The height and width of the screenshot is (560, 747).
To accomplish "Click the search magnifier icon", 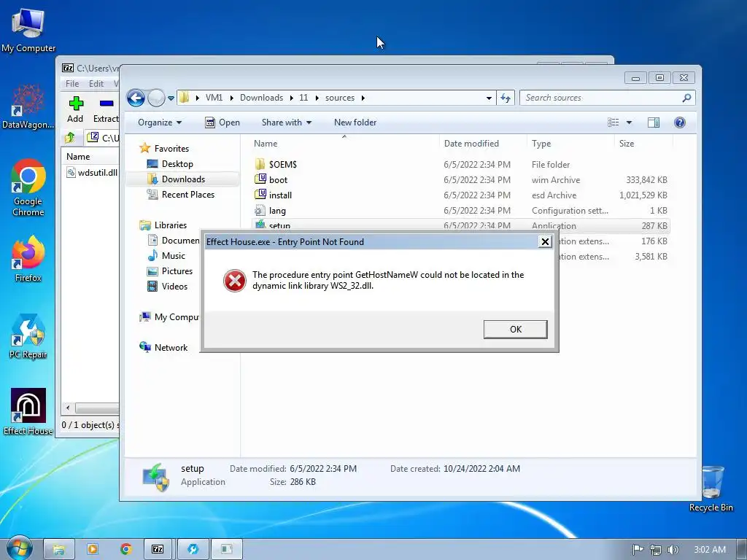I will click(686, 98).
